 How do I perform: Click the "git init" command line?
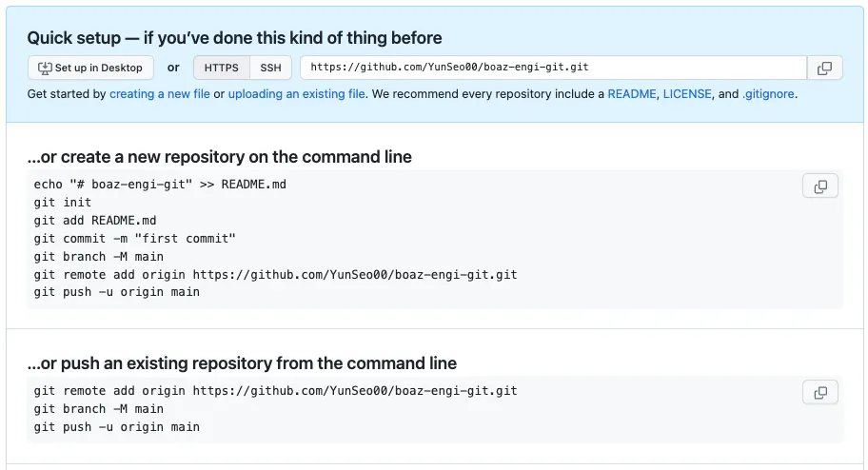[x=63, y=202]
